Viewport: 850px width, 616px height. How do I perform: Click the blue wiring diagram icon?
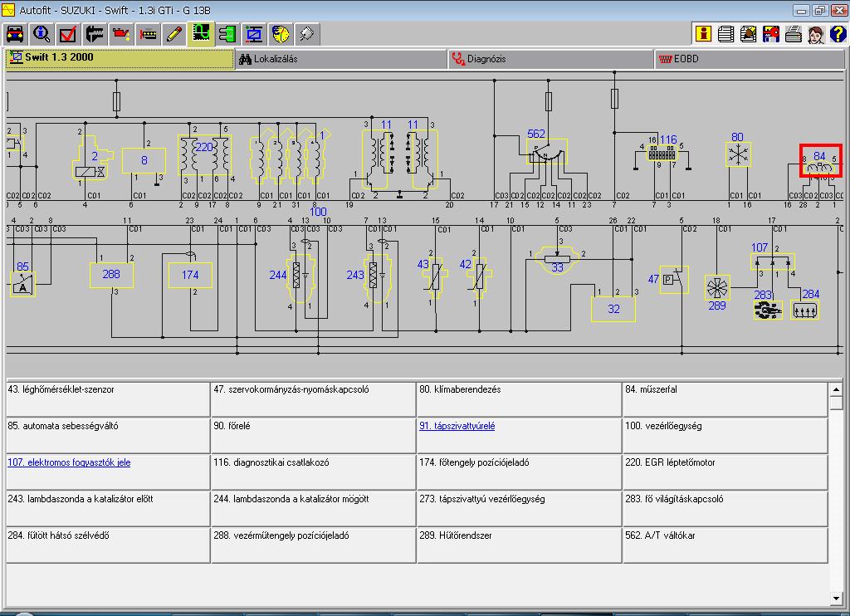254,34
